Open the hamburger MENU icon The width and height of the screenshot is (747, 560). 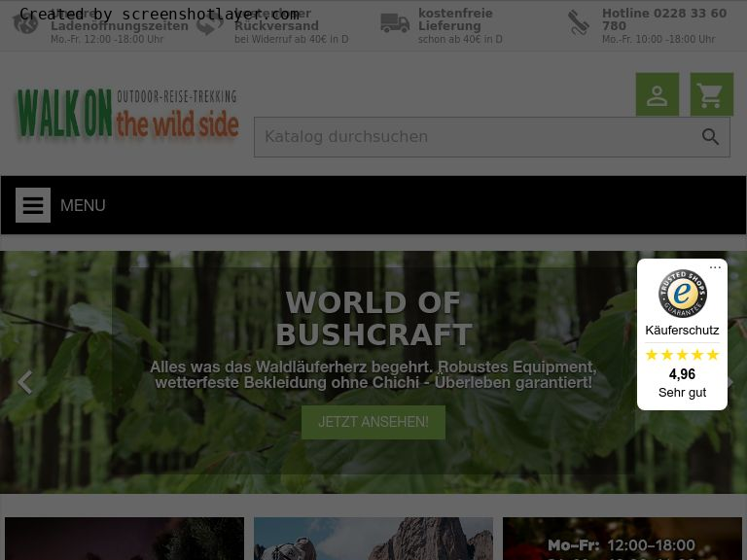pyautogui.click(x=33, y=205)
